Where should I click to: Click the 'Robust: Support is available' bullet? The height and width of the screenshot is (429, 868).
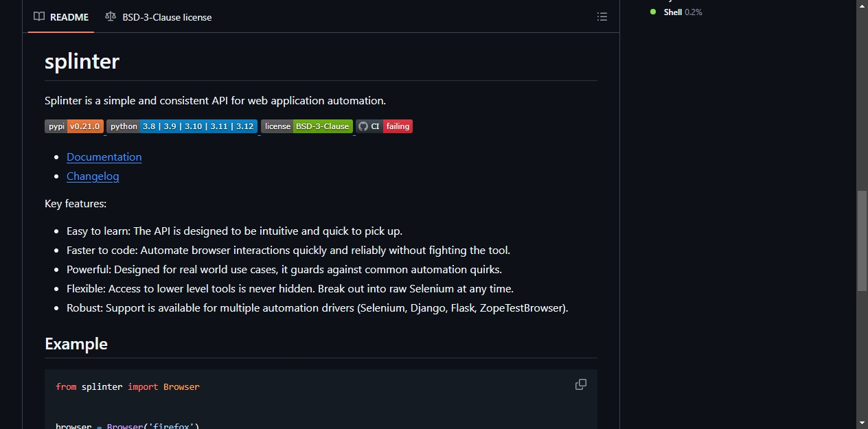[x=317, y=308]
